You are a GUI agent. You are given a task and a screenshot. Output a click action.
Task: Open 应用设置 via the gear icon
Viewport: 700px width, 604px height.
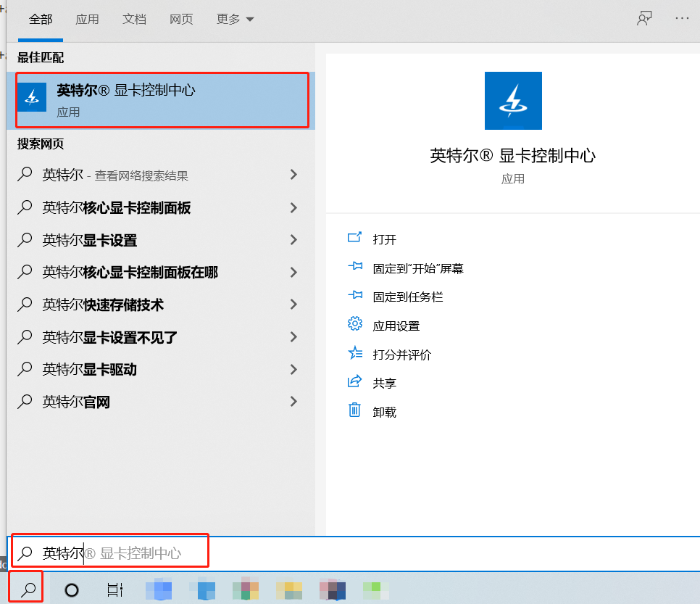coord(355,325)
